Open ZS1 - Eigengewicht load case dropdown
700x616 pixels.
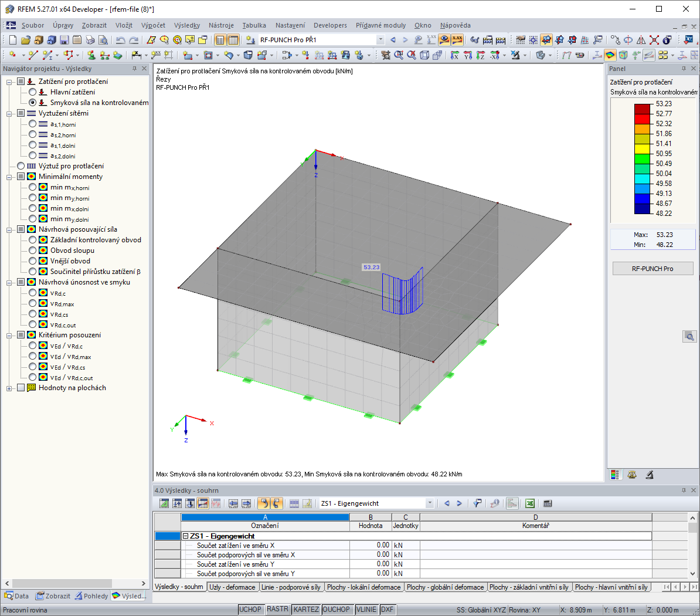430,503
